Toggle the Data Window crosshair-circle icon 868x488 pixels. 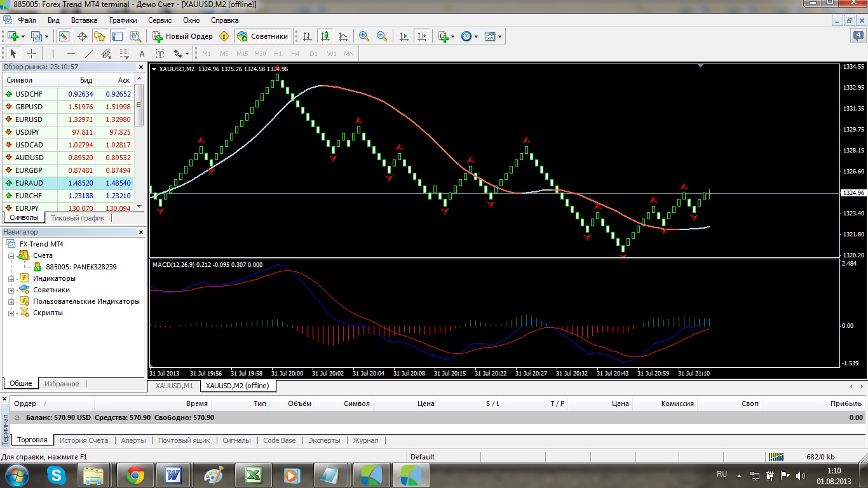82,36
